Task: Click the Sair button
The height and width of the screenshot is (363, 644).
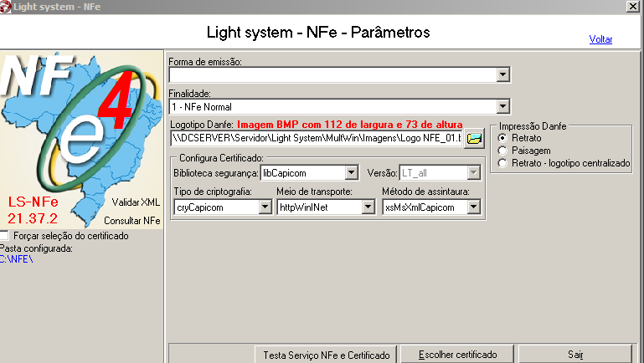Action: point(575,355)
